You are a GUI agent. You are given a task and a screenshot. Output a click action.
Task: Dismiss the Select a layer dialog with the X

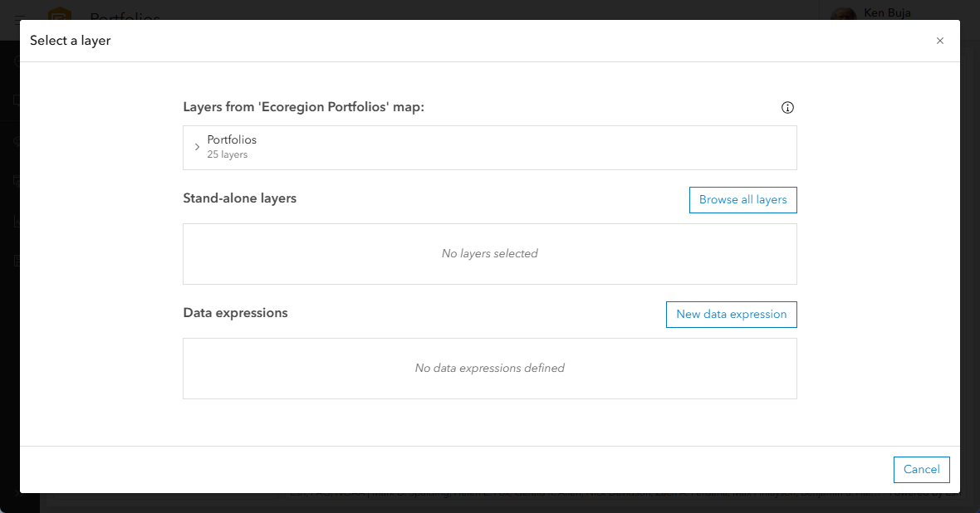point(939,41)
